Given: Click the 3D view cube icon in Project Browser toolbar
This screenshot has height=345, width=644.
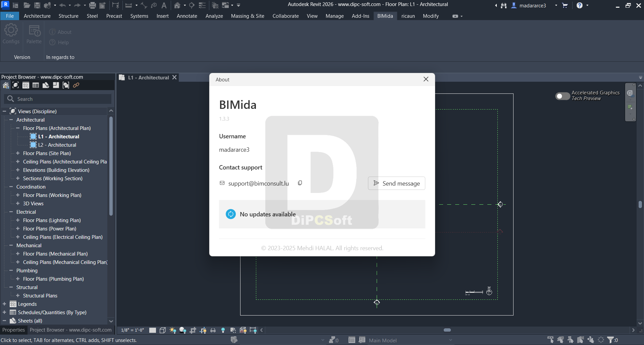Looking at the screenshot, I should [16, 85].
